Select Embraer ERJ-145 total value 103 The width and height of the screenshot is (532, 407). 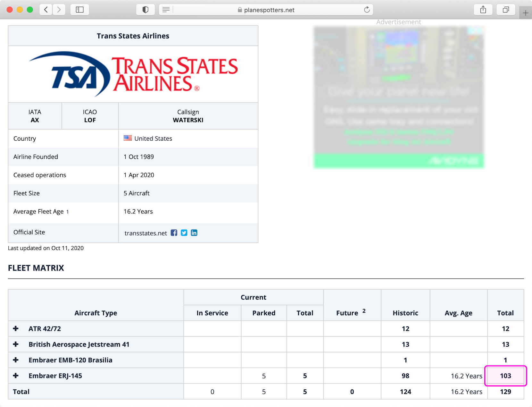coord(505,376)
